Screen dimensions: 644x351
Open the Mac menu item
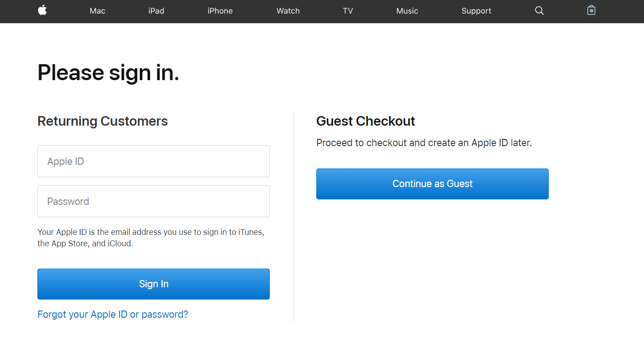coord(98,11)
